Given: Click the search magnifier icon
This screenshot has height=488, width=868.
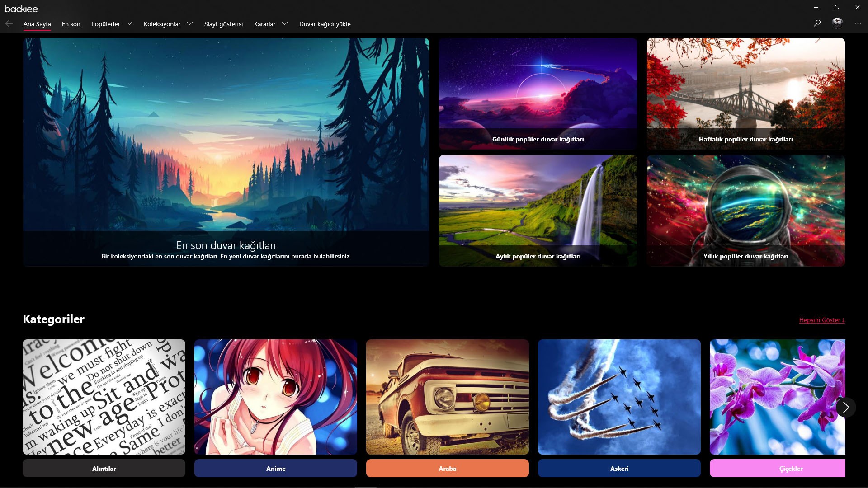Looking at the screenshot, I should click(817, 23).
